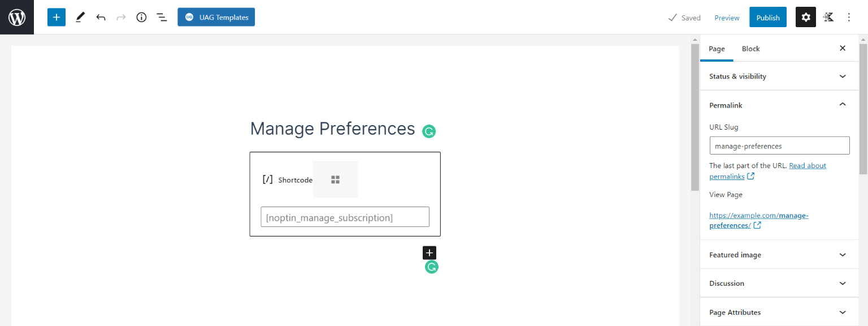Screen dimensions: 868x326
Task: Expand the Status & visibility section
Action: click(x=779, y=76)
